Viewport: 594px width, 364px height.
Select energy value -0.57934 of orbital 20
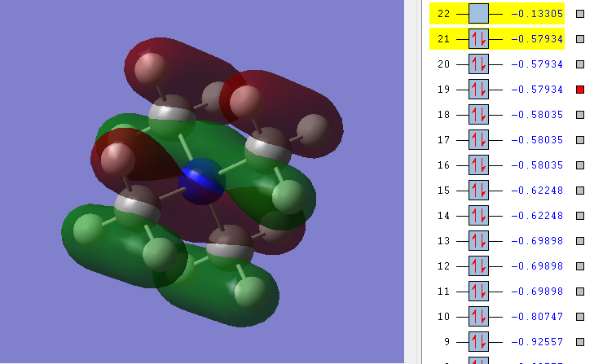coord(537,64)
